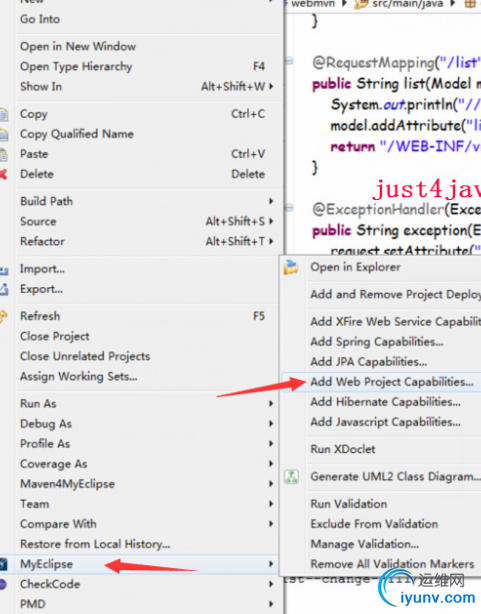Click the Export icon
The image size is (481, 614).
point(4,289)
